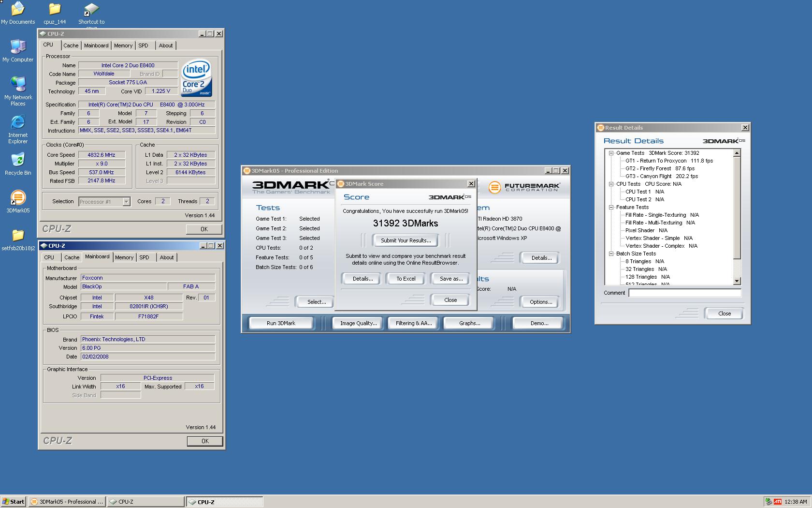This screenshot has height=508, width=812.
Task: Click OK in the top CPU-Z window
Action: 204,229
